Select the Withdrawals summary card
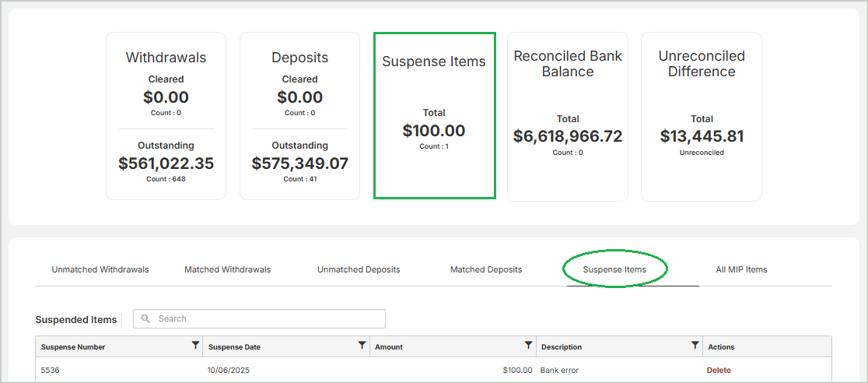 pos(166,116)
